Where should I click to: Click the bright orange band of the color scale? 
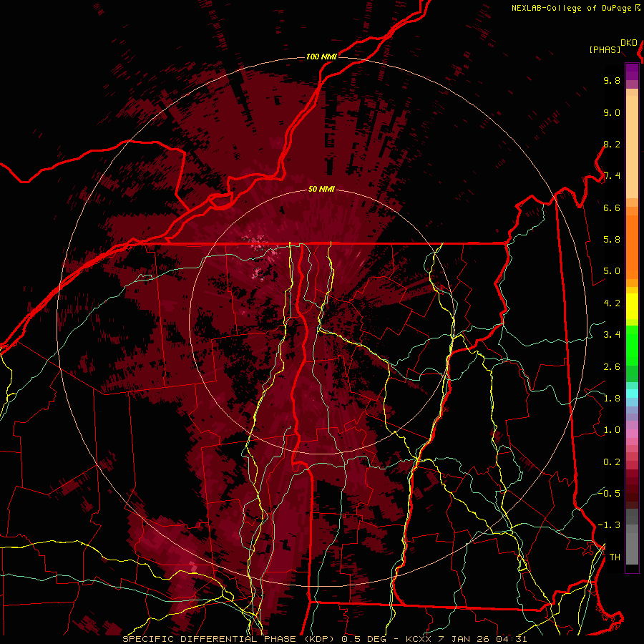[x=632, y=246]
